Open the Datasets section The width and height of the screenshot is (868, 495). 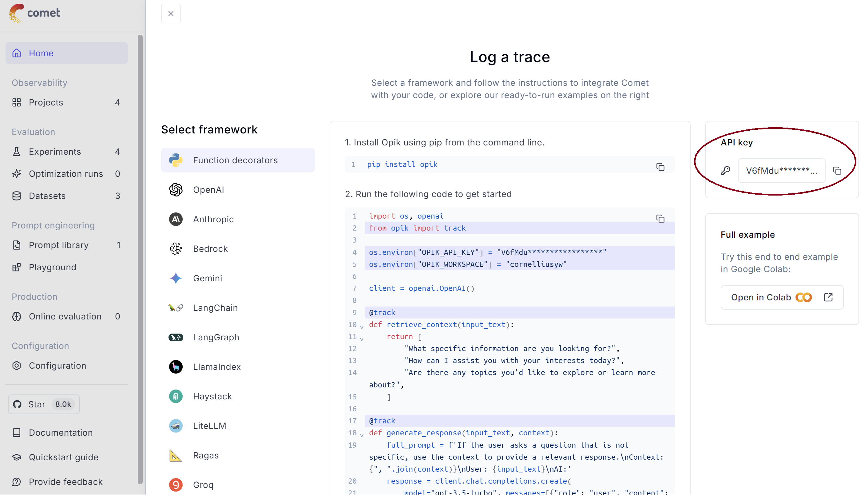pos(67,196)
